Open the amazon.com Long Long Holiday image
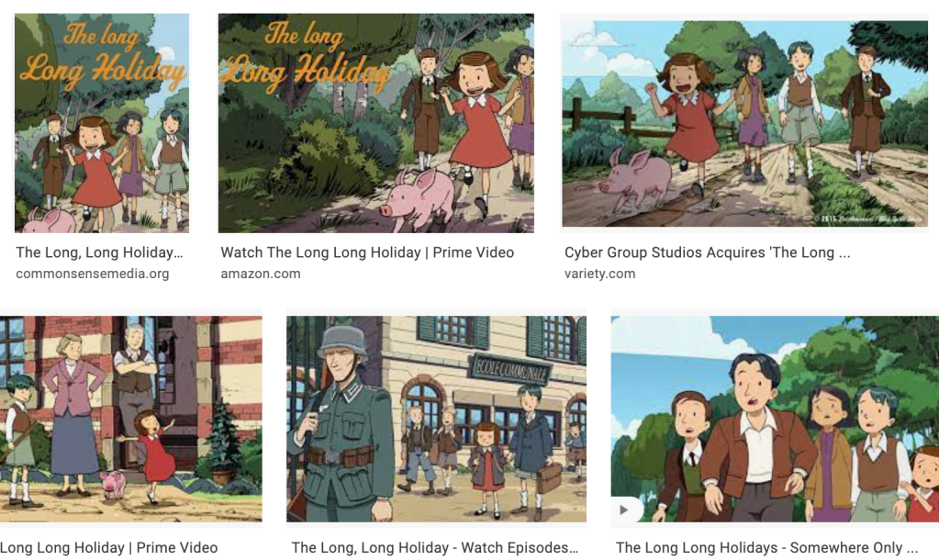This screenshot has height=560, width=939. (376, 123)
